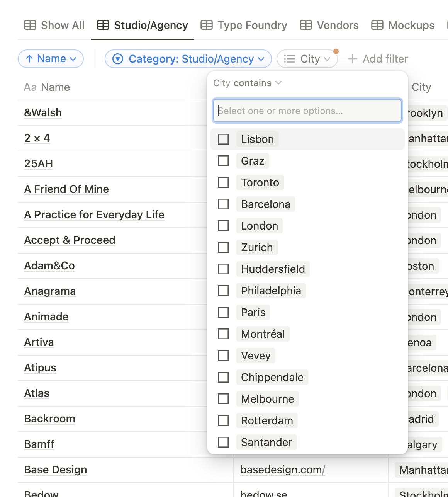
Task: Click the Name column header
Action: 47,87
